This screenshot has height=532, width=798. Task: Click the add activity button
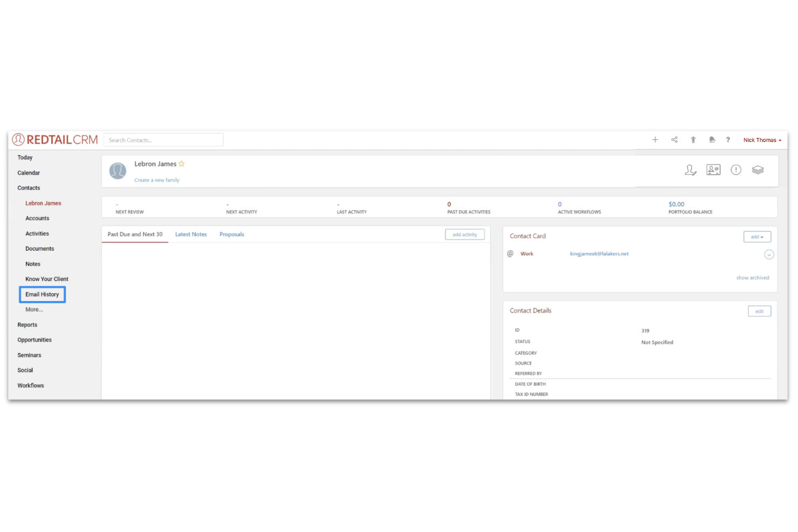(x=464, y=234)
